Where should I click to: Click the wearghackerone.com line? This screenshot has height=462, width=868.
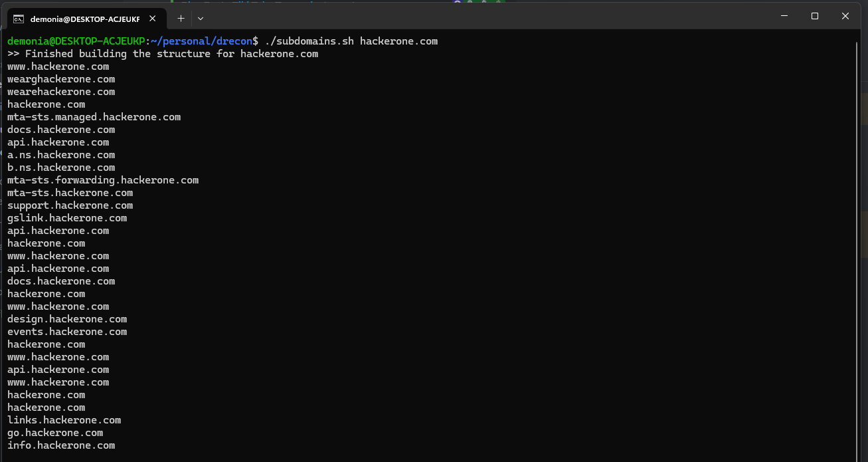pos(61,79)
